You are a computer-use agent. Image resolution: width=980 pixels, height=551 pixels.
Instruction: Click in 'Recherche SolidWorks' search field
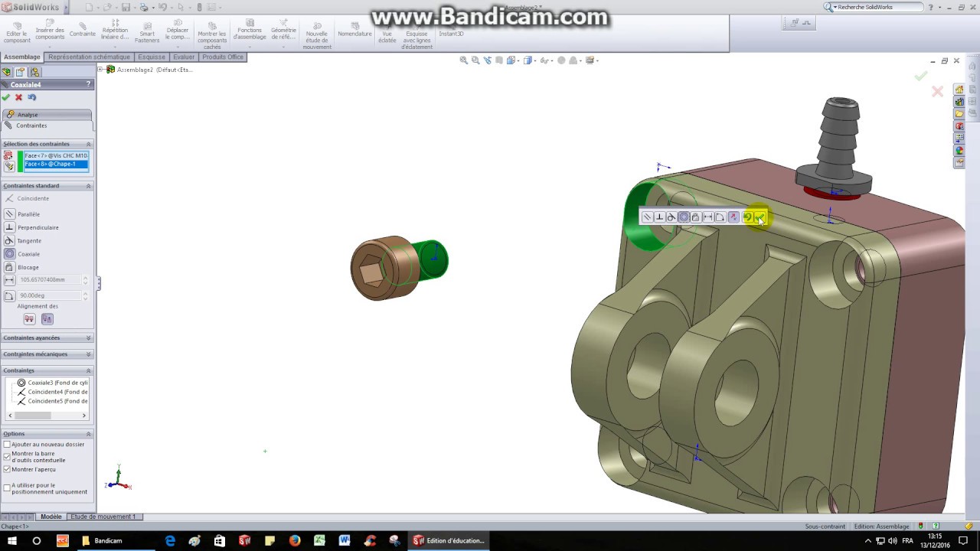coord(878,7)
